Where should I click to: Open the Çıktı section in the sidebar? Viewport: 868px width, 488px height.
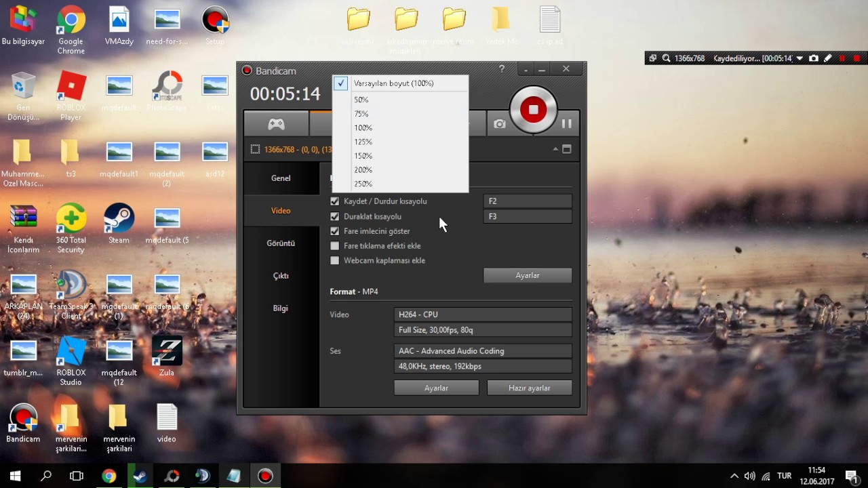click(x=280, y=275)
